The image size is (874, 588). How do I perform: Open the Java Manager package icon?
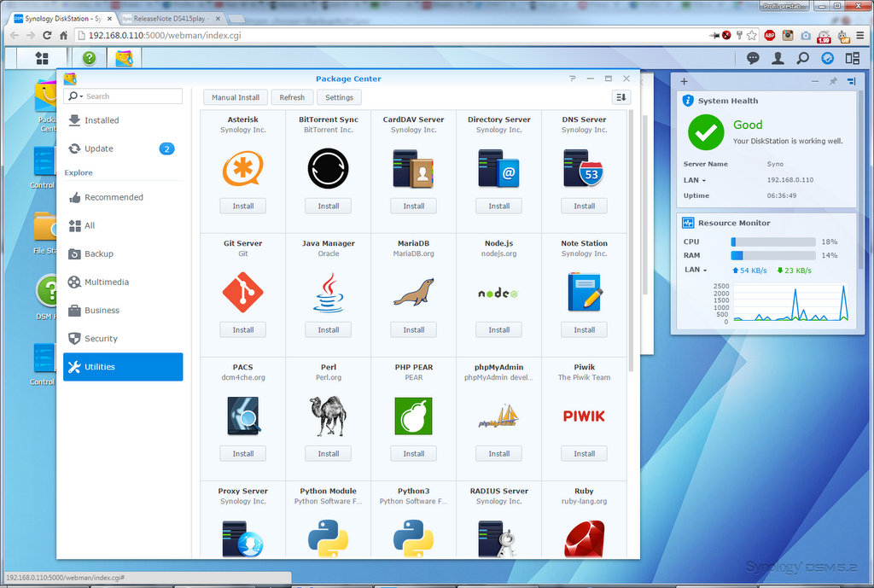[x=329, y=292]
